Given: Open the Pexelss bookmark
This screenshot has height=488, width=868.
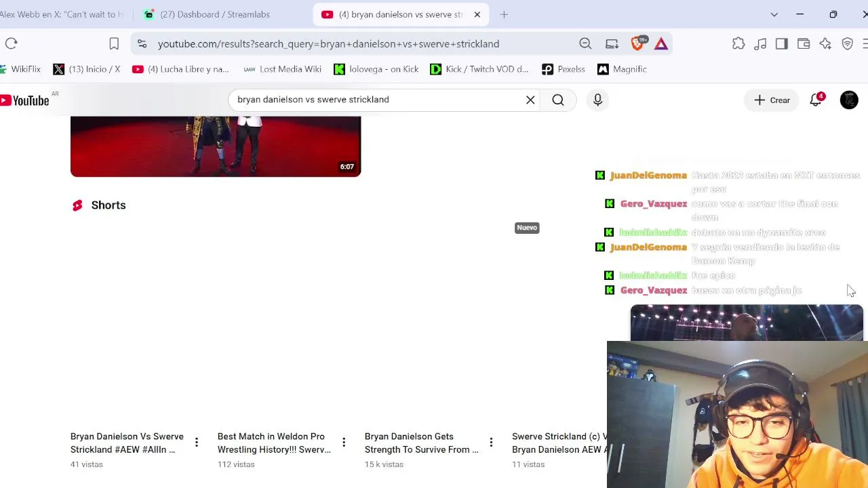Looking at the screenshot, I should coord(564,69).
